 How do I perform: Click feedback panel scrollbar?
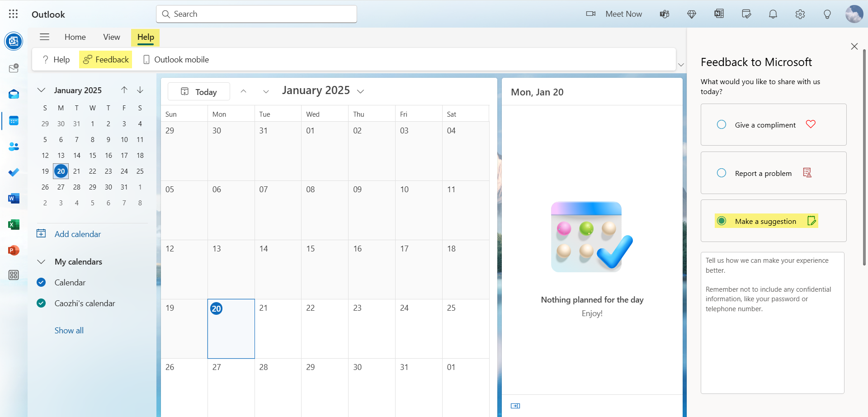point(864,157)
